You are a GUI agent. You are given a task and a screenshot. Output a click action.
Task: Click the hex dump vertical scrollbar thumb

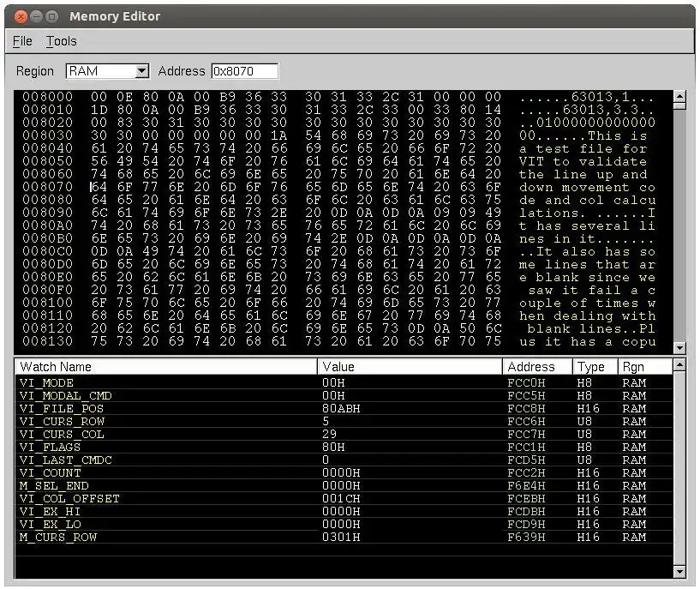pyautogui.click(x=679, y=105)
